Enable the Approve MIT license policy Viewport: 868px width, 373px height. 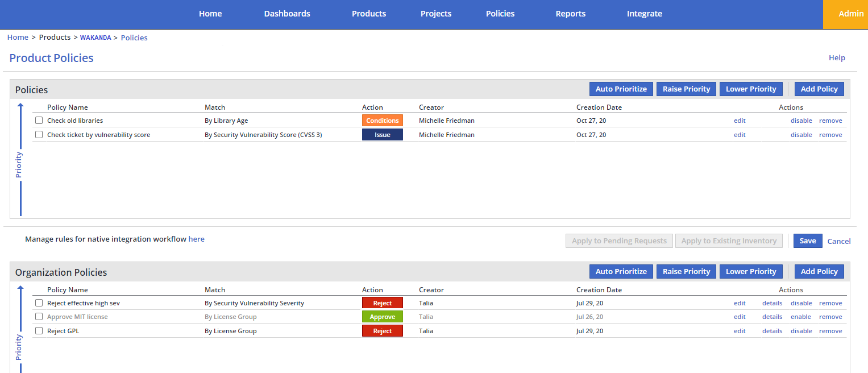click(801, 317)
